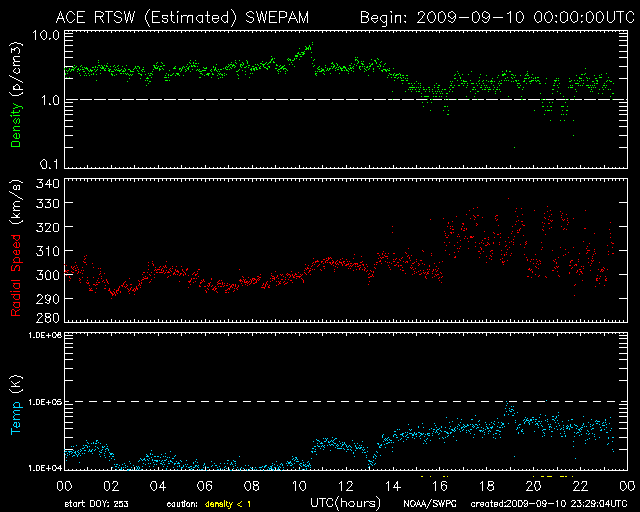
Task: Click the 300 speed tick label
Action: point(48,275)
